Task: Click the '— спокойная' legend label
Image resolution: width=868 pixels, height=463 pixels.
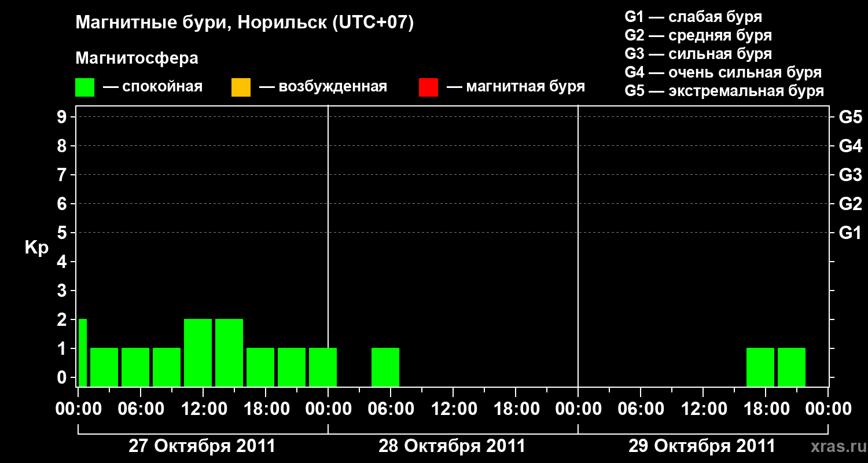Action: [152, 87]
